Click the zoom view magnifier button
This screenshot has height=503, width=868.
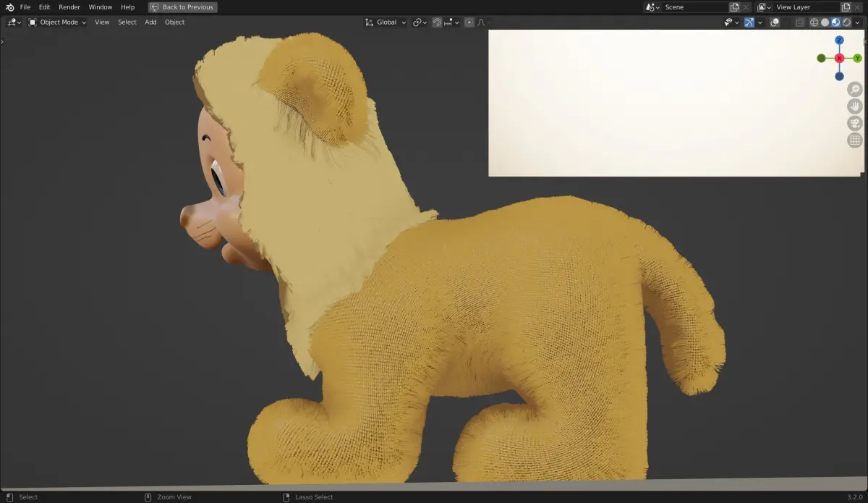tap(855, 90)
